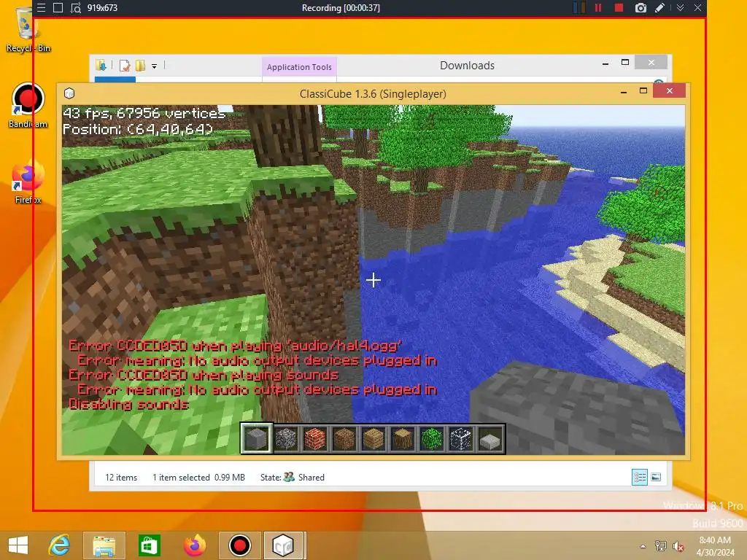
Task: Close the ClassiCube window
Action: point(670,90)
